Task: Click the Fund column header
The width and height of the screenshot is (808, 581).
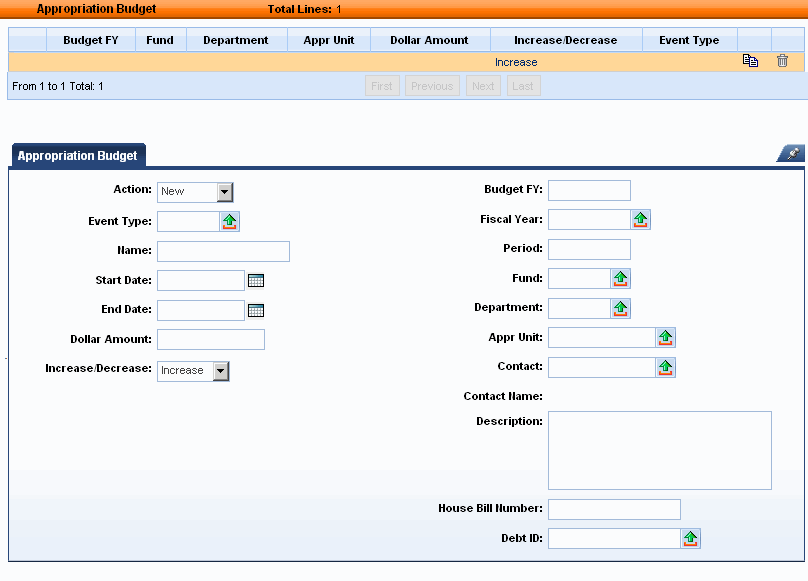Action: 160,40
